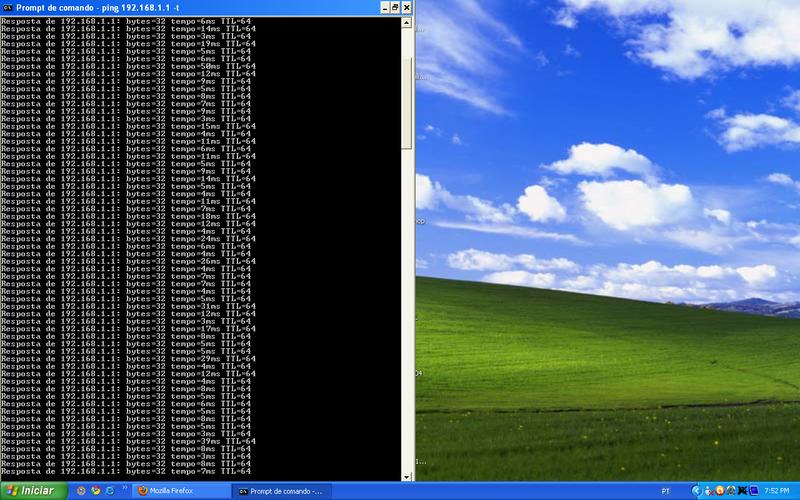Image resolution: width=800 pixels, height=500 pixels.
Task: Open the green and yellow tray icon
Action: (731, 491)
